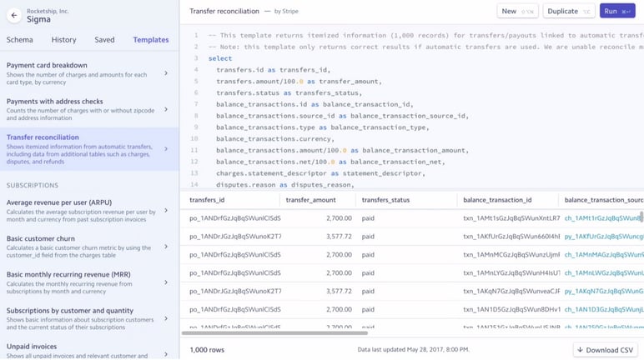The image size is (644, 360).
Task: Click the select keyword in the SQL editor
Action: point(220,58)
